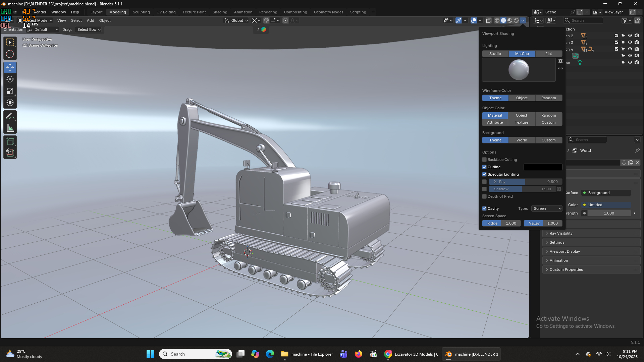Disable Specular Lighting checkbox

[x=484, y=174]
